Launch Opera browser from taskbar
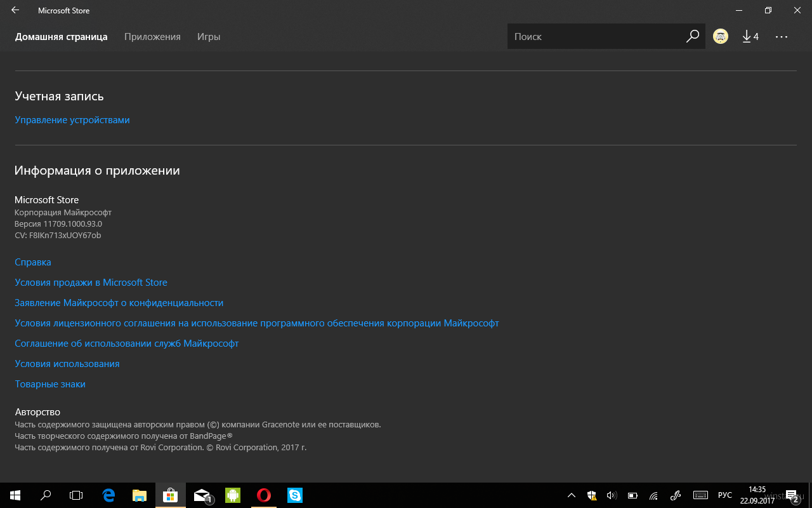The height and width of the screenshot is (508, 812). coord(264,495)
